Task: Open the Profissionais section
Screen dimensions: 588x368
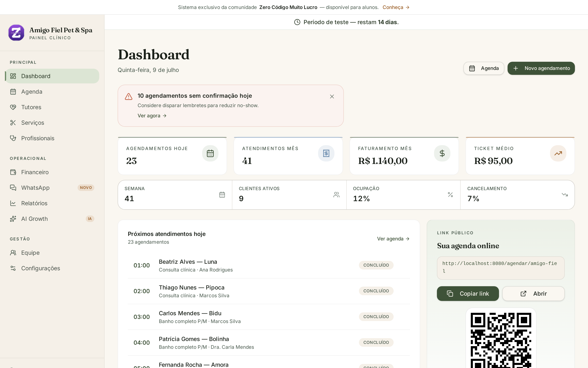Action: [x=52, y=138]
